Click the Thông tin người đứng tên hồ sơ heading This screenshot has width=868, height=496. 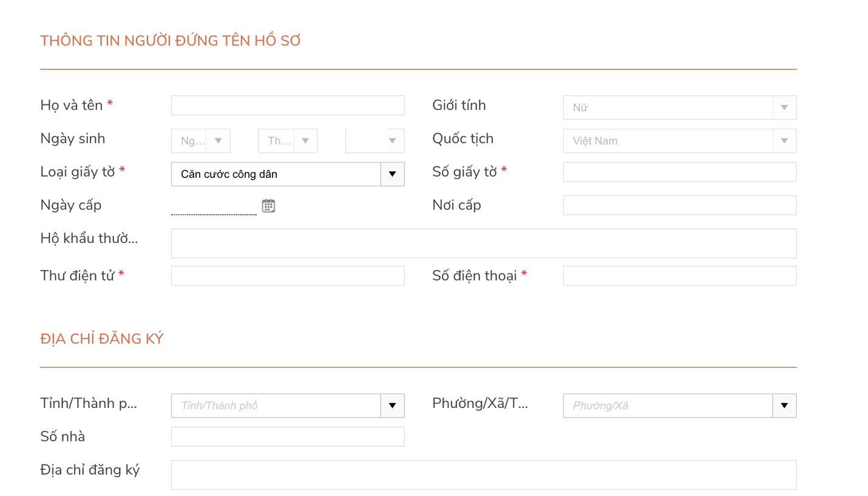click(171, 41)
